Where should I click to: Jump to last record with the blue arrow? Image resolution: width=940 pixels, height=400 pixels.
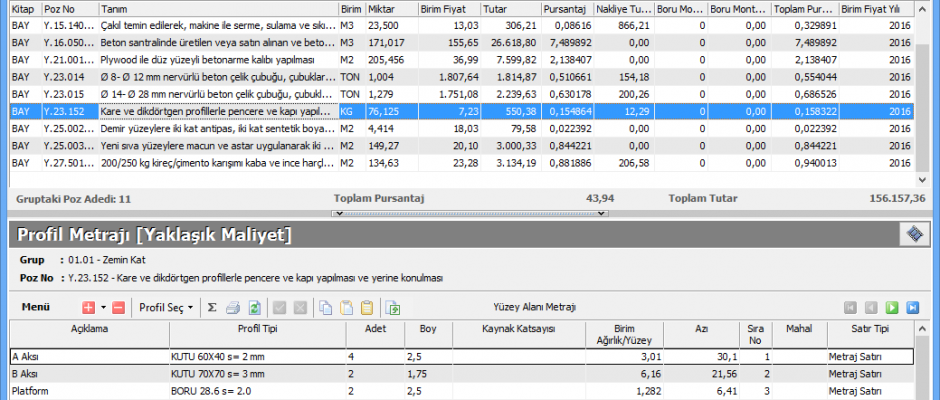click(x=912, y=308)
